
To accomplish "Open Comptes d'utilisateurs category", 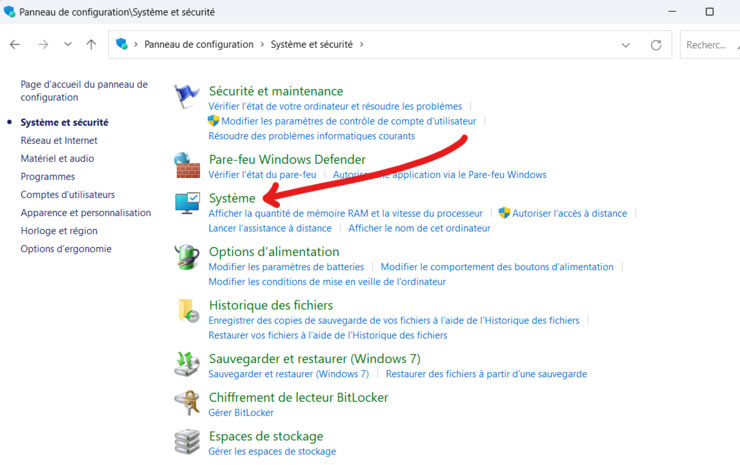I will pyautogui.click(x=67, y=194).
